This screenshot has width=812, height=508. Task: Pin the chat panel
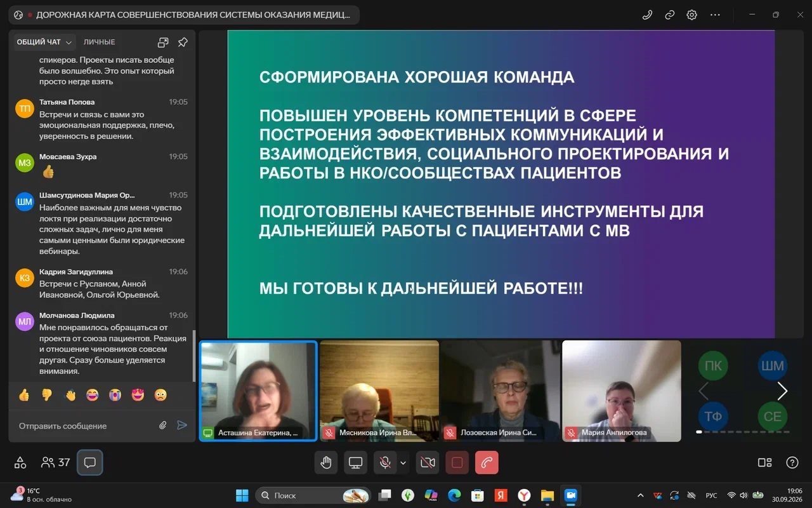point(183,42)
